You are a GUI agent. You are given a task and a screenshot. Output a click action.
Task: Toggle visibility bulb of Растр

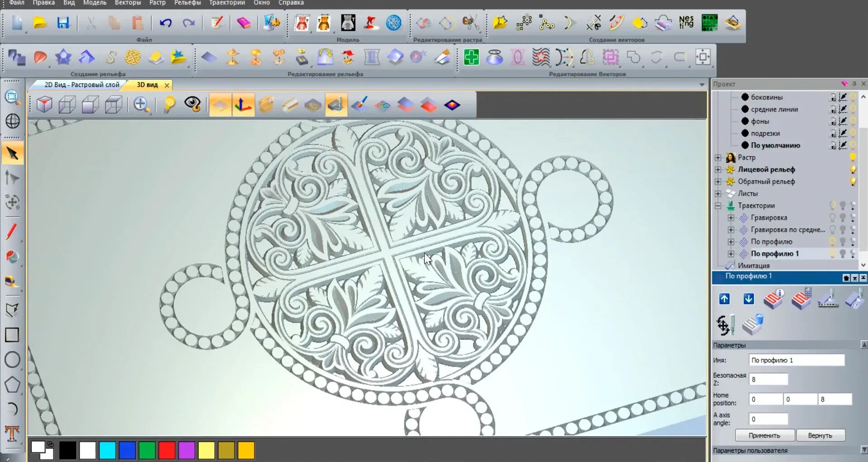pyautogui.click(x=853, y=158)
